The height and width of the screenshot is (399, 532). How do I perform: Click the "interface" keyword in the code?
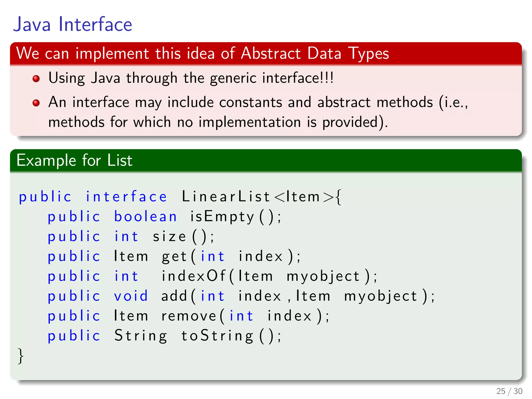coord(126,197)
